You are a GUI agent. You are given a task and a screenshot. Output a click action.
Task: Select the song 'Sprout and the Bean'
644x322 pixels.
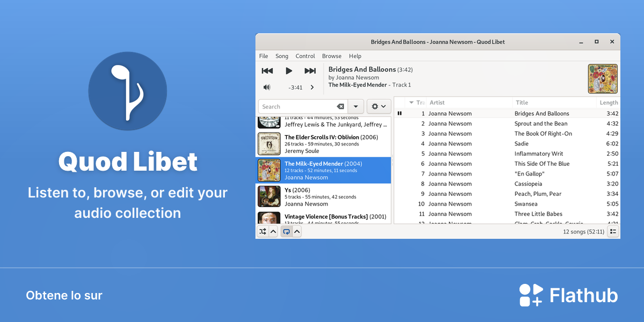click(541, 123)
